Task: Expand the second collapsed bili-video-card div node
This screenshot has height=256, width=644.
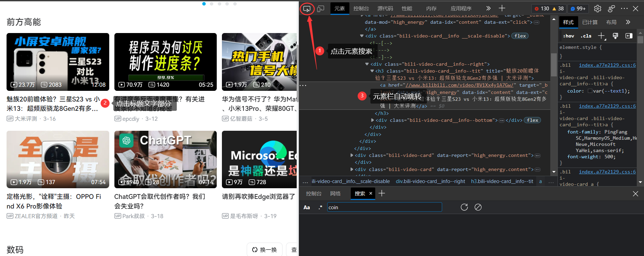Action: [352, 170]
